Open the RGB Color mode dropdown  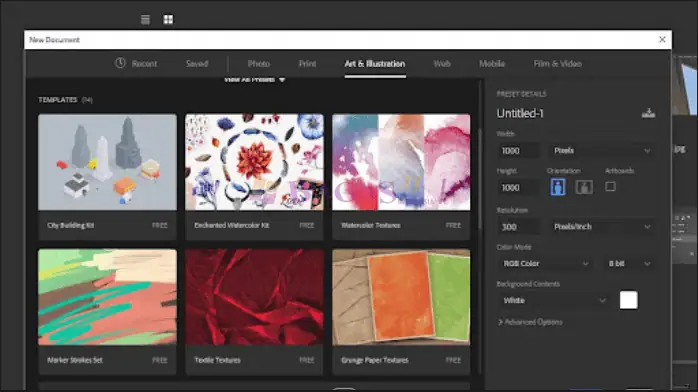pyautogui.click(x=545, y=263)
